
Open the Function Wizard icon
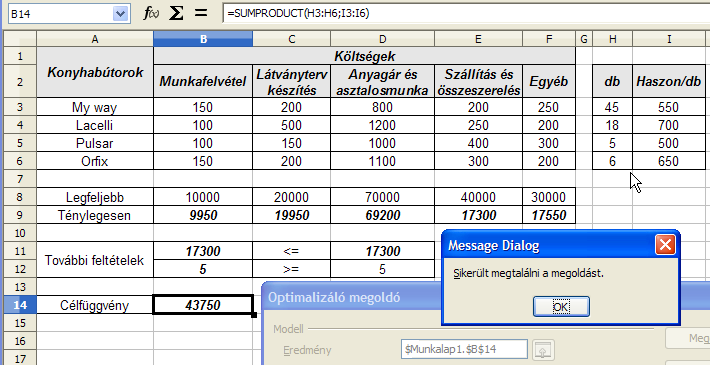151,14
